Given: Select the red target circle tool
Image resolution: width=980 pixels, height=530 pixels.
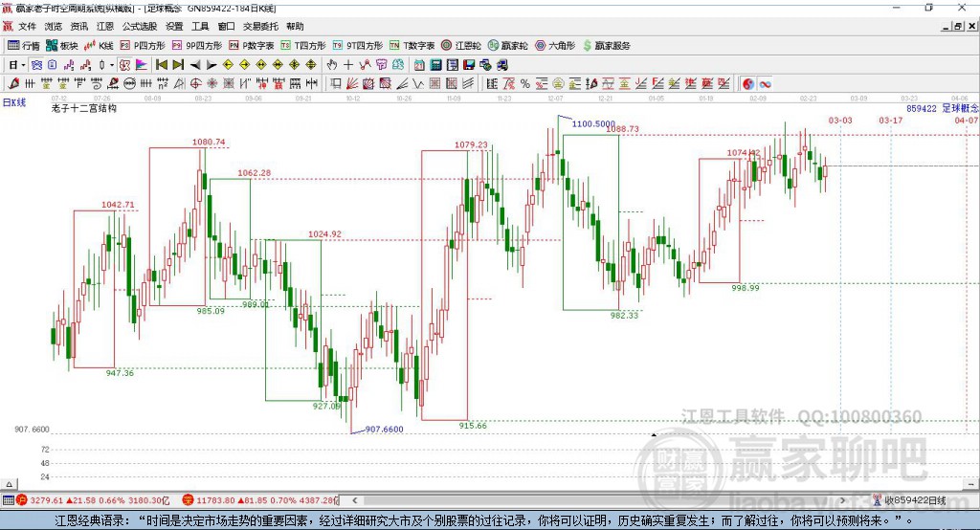Looking at the screenshot, I should (195, 83).
